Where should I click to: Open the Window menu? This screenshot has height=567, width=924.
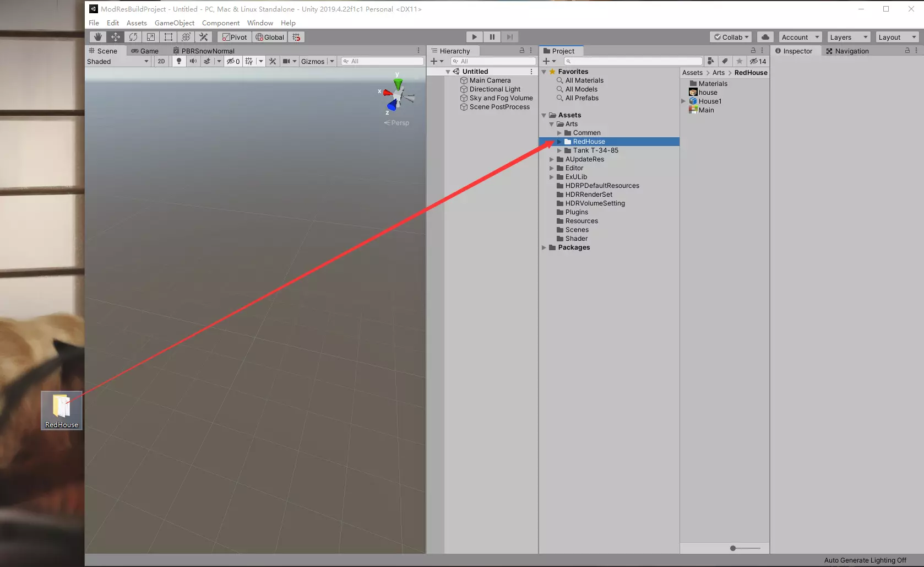point(260,23)
